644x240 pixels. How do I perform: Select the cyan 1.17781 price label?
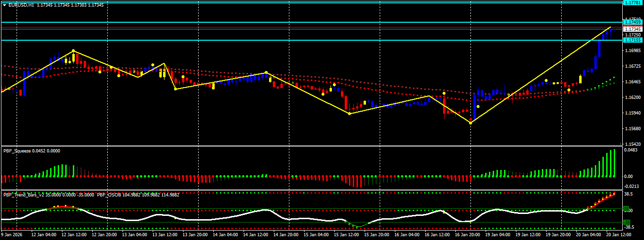(632, 2)
